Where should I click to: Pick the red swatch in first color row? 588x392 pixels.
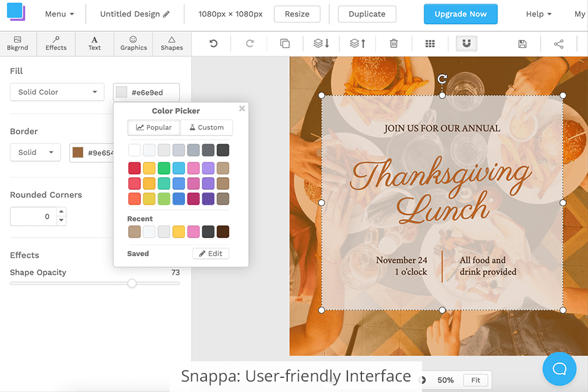tap(134, 168)
